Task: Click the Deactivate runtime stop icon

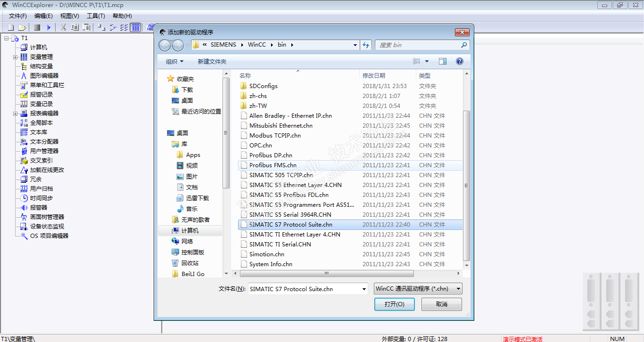Action: 37,27
